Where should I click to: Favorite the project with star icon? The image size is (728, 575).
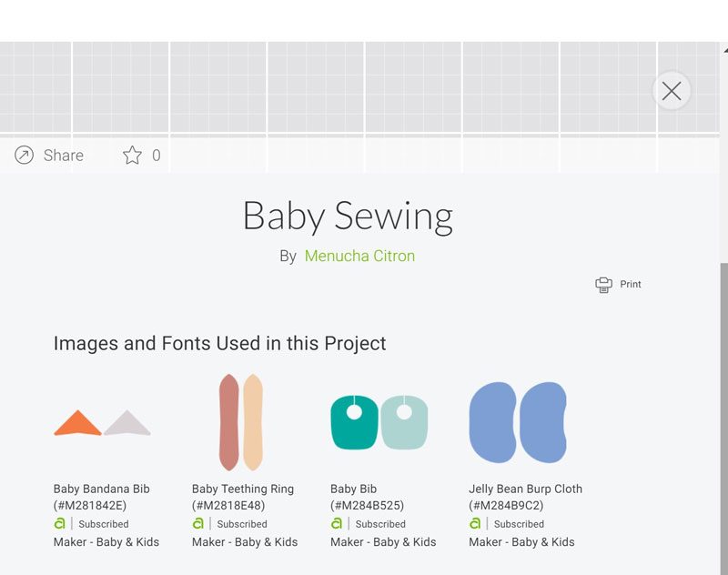click(132, 155)
